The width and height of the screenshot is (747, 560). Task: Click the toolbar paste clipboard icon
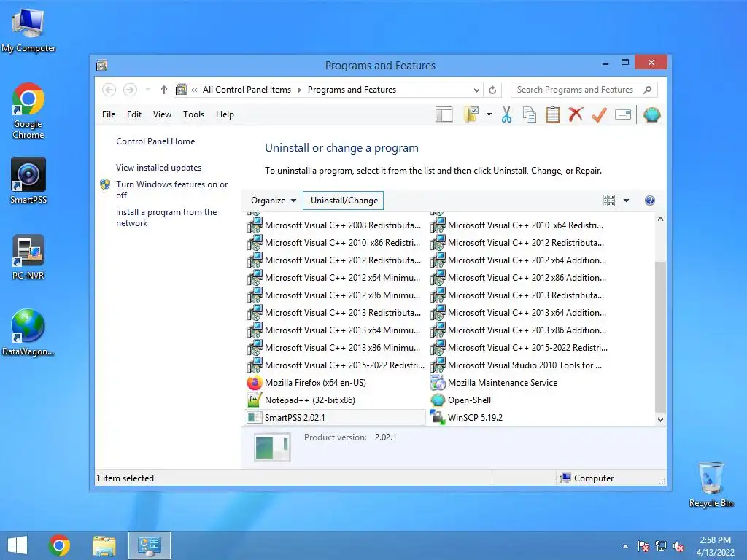553,114
